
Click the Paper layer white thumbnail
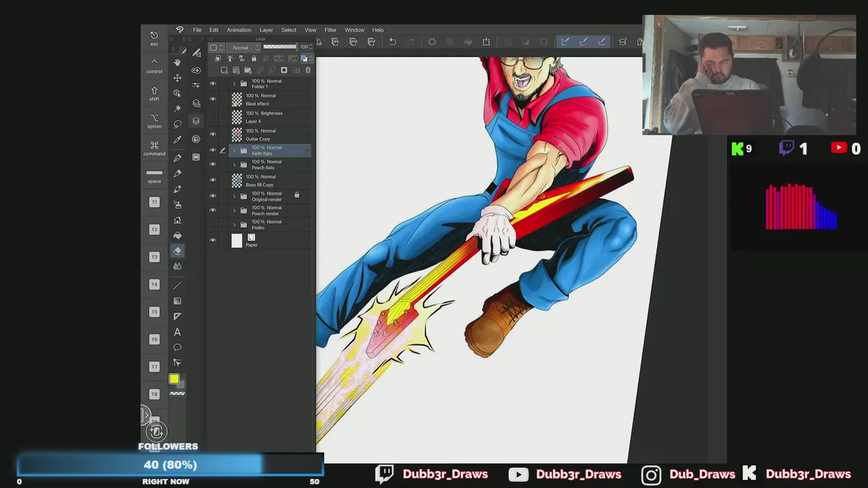pyautogui.click(x=237, y=241)
